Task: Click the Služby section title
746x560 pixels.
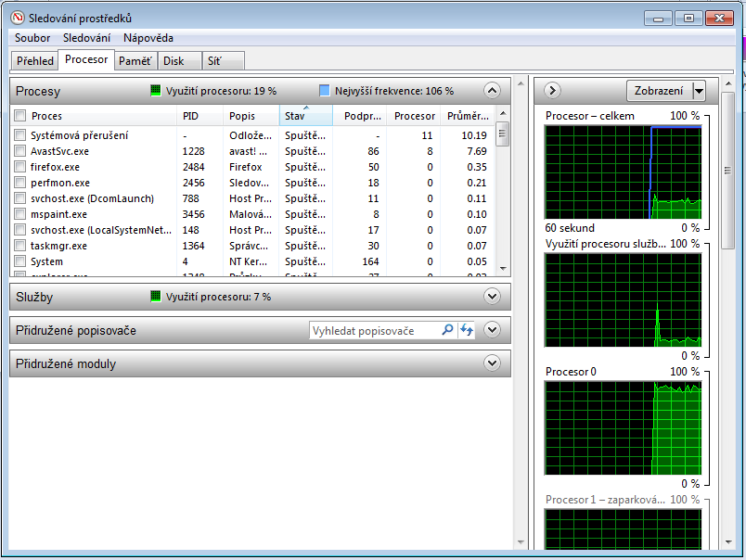Action: click(34, 297)
